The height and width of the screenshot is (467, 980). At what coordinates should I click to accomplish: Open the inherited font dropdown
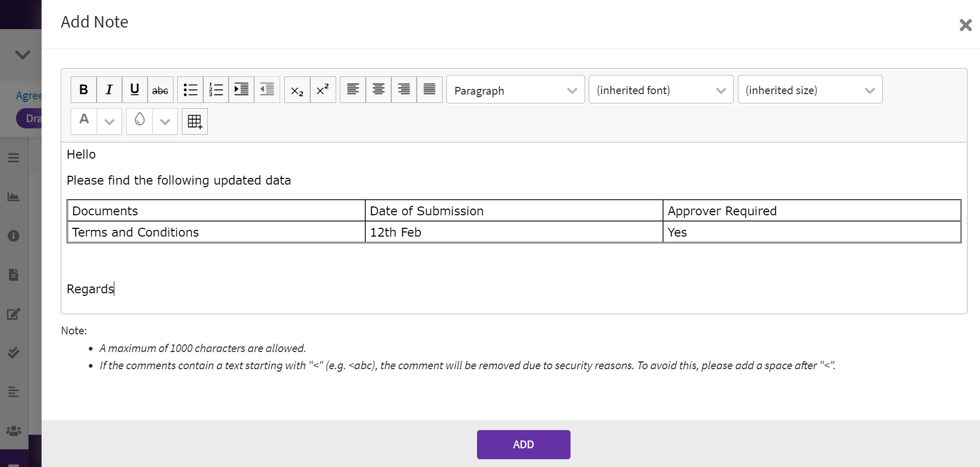click(660, 90)
